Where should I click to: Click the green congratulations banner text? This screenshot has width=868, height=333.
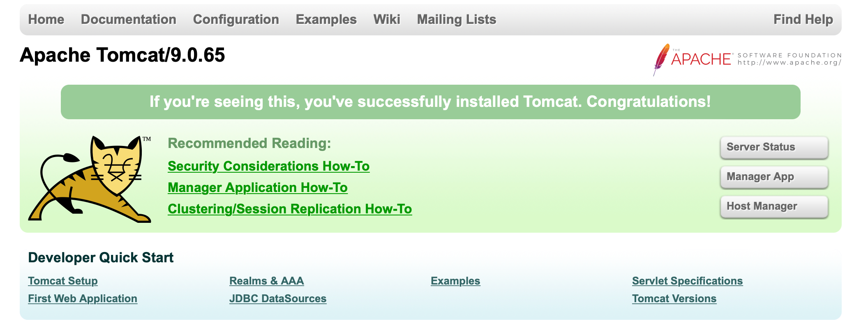tap(430, 102)
